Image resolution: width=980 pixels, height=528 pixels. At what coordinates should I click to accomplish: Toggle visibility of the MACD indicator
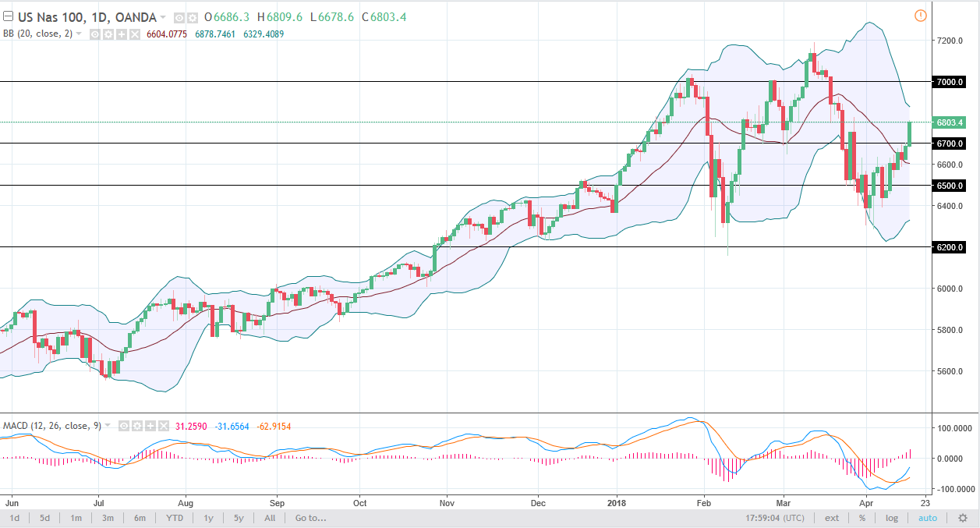coord(123,426)
